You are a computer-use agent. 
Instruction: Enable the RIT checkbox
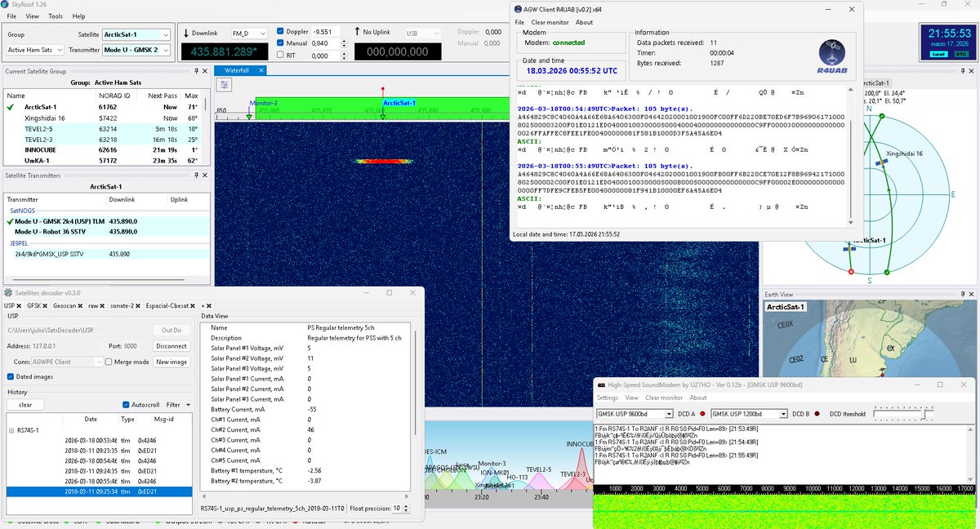(282, 56)
